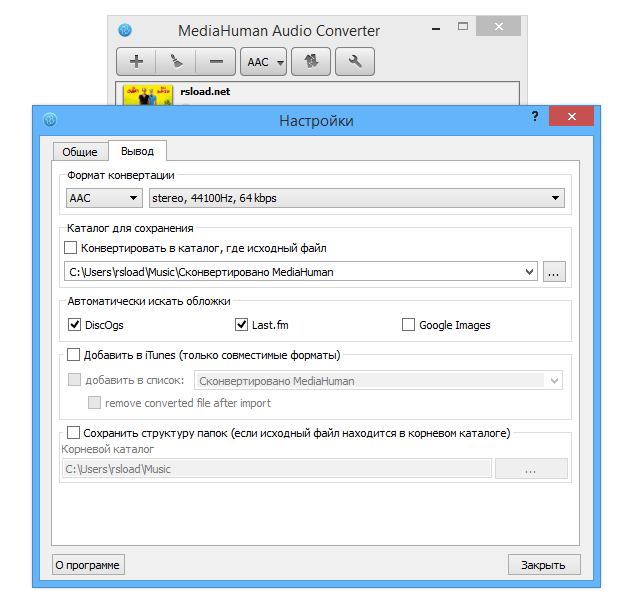Screen dimensions: 620x611
Task: Select the Вывод tab
Action: 137,151
